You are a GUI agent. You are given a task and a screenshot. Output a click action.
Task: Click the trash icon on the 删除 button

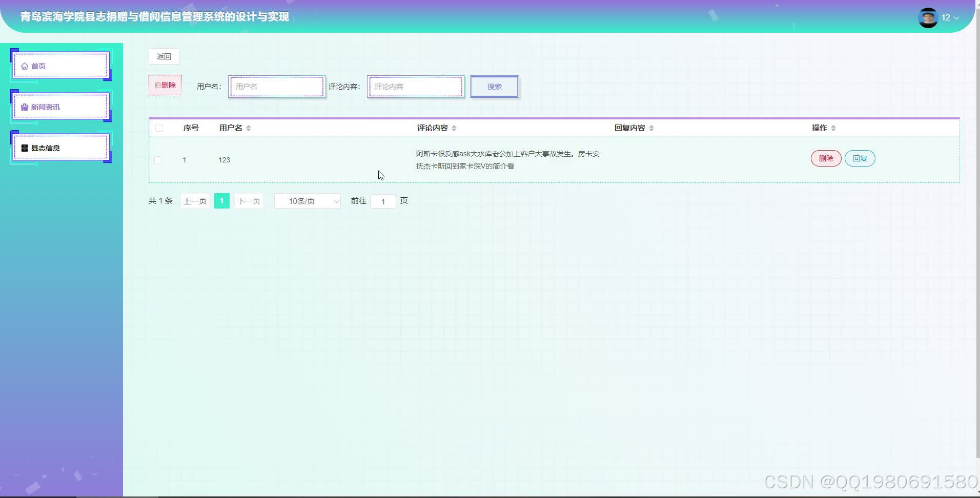pyautogui.click(x=157, y=85)
